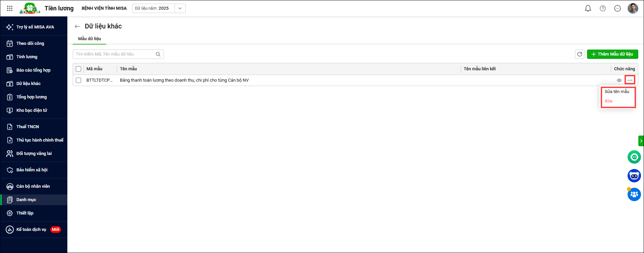Open user profile avatar

pyautogui.click(x=633, y=8)
